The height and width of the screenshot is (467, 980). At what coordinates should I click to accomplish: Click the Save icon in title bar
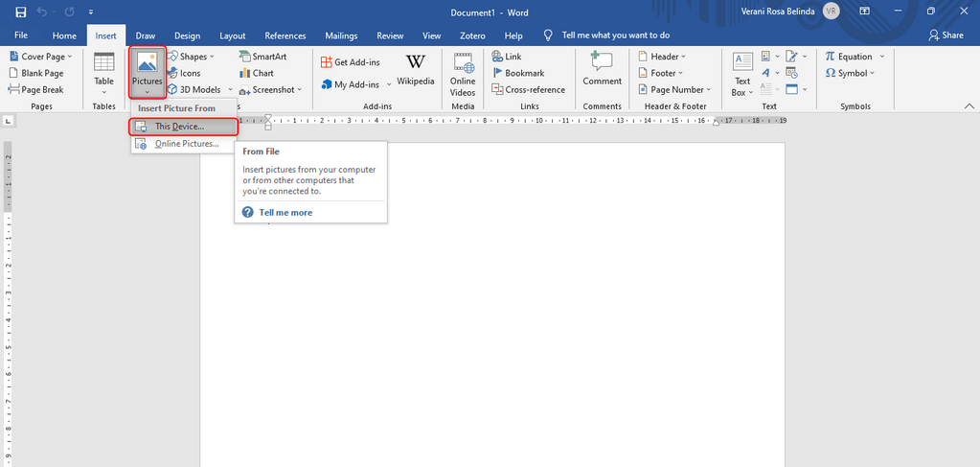20,12
